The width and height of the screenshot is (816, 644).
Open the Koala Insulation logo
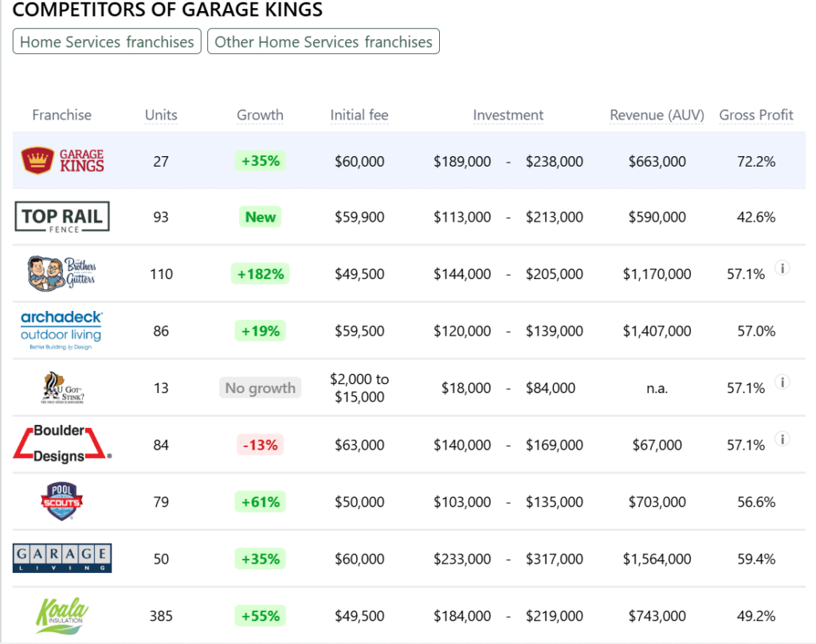(61, 615)
